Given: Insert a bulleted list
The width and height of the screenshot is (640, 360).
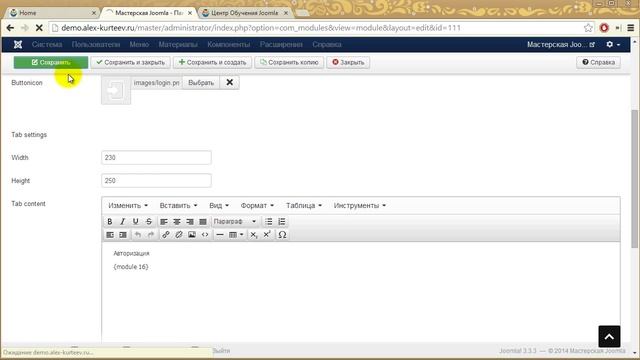Looking at the screenshot, I should (x=269, y=222).
